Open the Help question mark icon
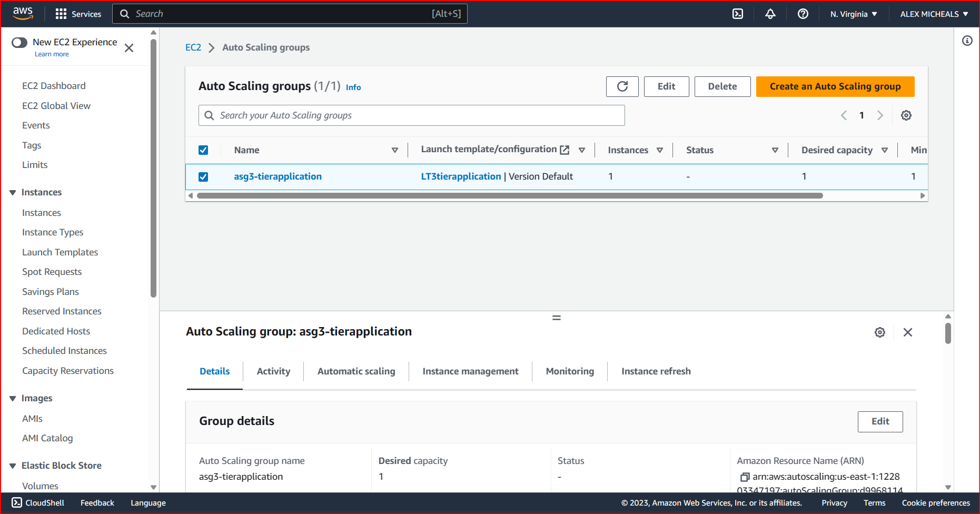This screenshot has width=980, height=514. [803, 14]
